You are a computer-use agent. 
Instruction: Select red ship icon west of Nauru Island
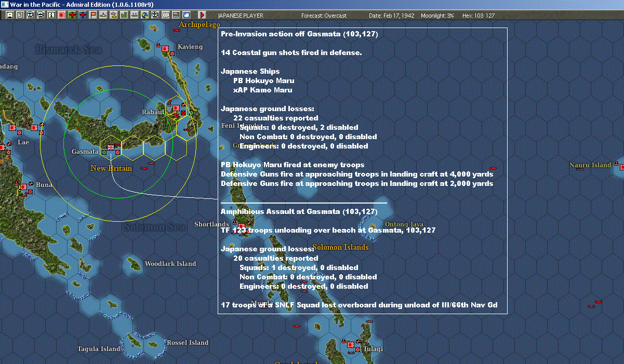point(494,168)
